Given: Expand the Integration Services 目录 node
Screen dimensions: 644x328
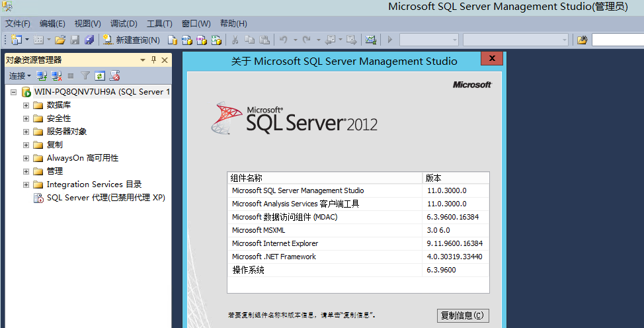Looking at the screenshot, I should coord(26,184).
